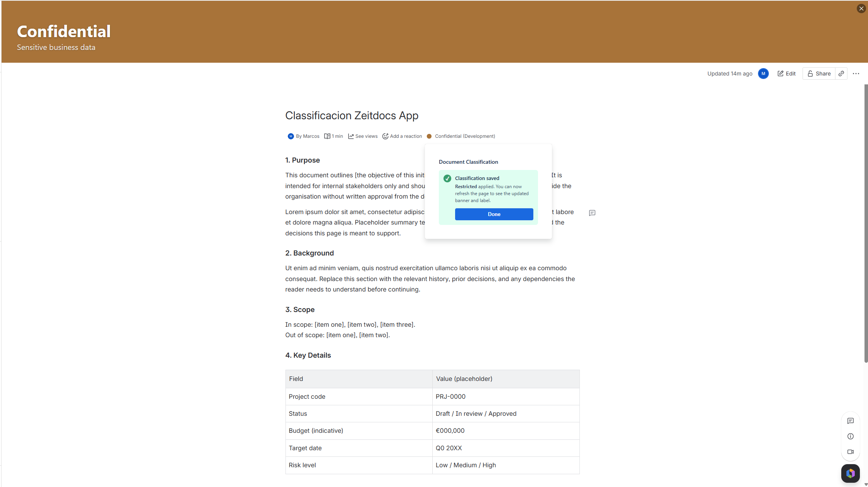Viewport: 868px width, 487px height.
Task: Click 'Out of scope: [item one]' line
Action: click(x=337, y=335)
